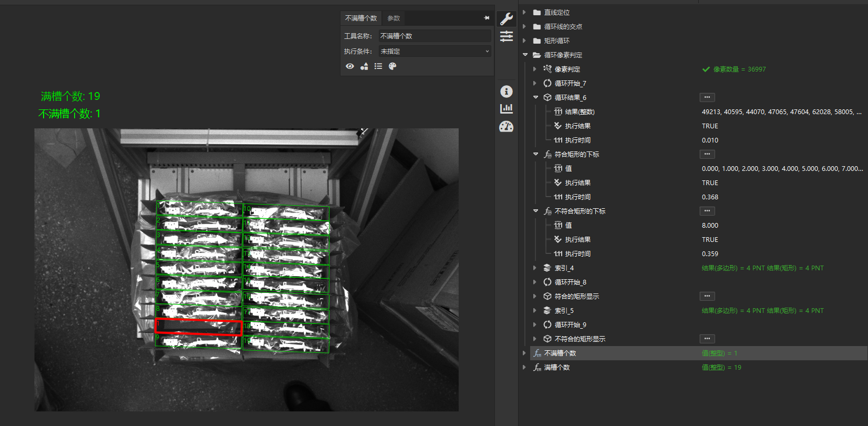The image size is (868, 426).
Task: Pin the 不满槽个数 properties panel
Action: tap(487, 18)
